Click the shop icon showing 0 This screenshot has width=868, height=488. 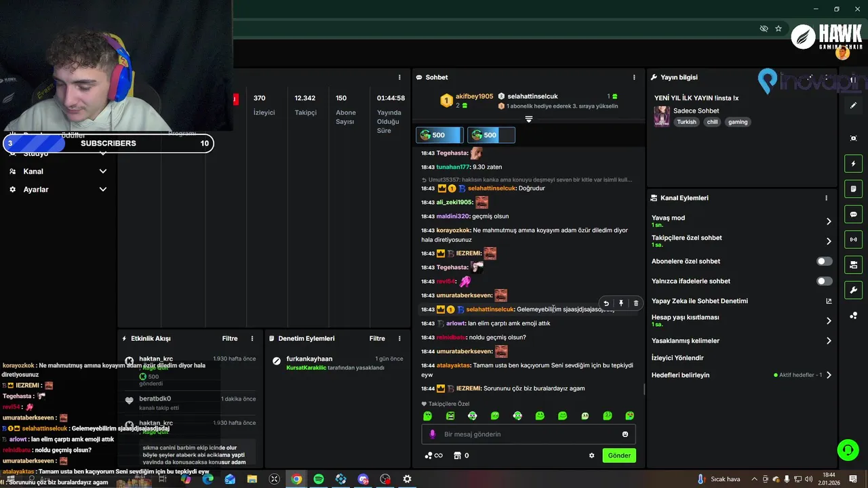pos(461,455)
